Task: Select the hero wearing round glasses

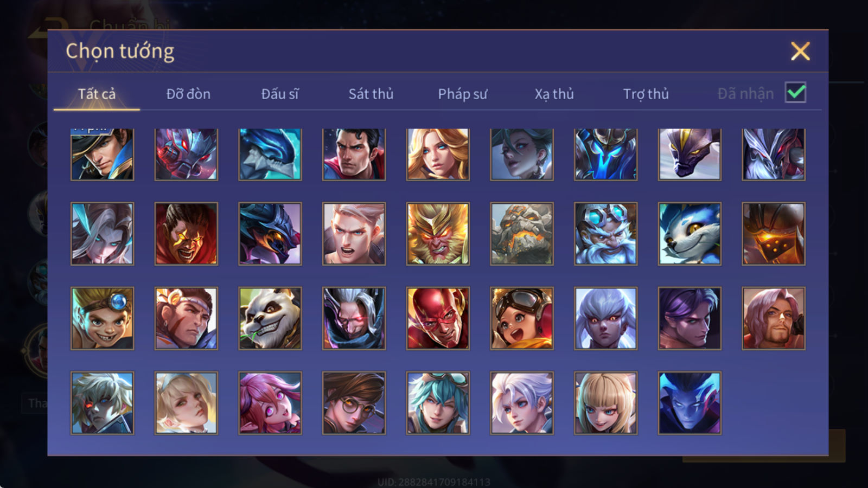Action: (354, 403)
